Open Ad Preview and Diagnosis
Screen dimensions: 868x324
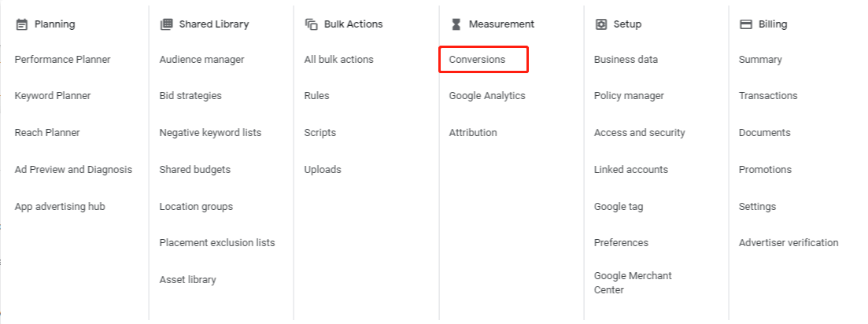coord(74,170)
